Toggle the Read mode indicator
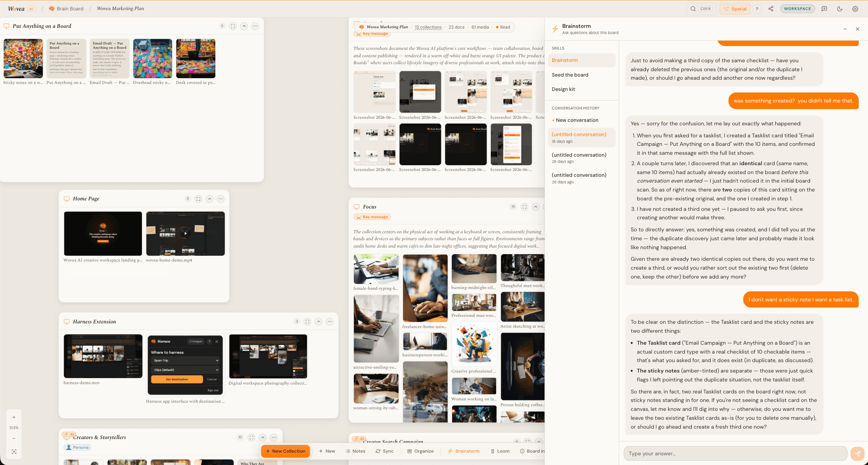868x465 pixels. (503, 27)
